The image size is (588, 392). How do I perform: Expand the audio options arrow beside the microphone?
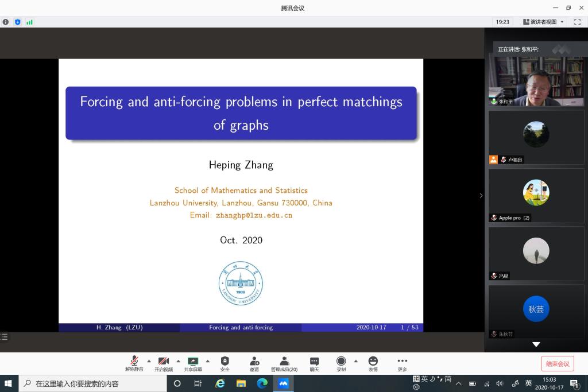tap(149, 361)
